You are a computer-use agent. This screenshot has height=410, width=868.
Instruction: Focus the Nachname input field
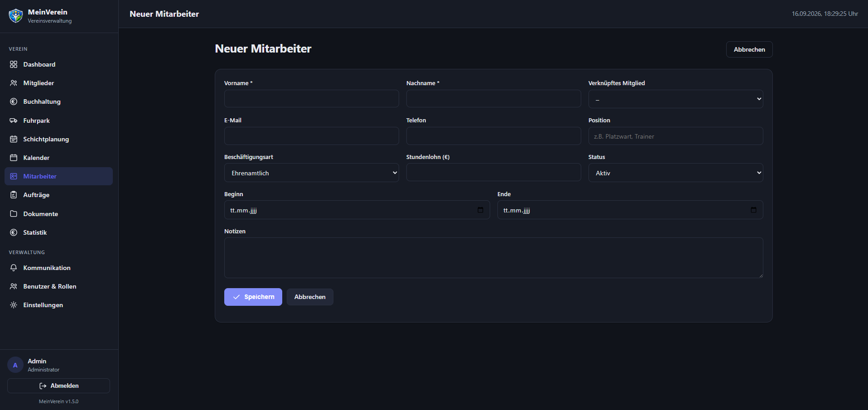click(493, 98)
